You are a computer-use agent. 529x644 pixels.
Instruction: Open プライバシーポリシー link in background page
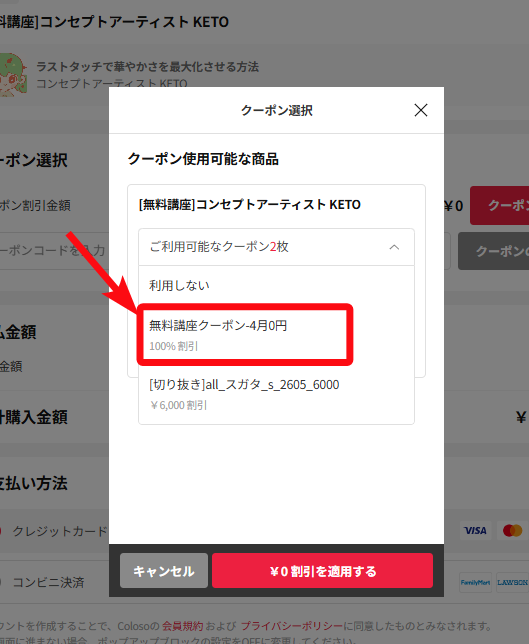[x=292, y=626]
